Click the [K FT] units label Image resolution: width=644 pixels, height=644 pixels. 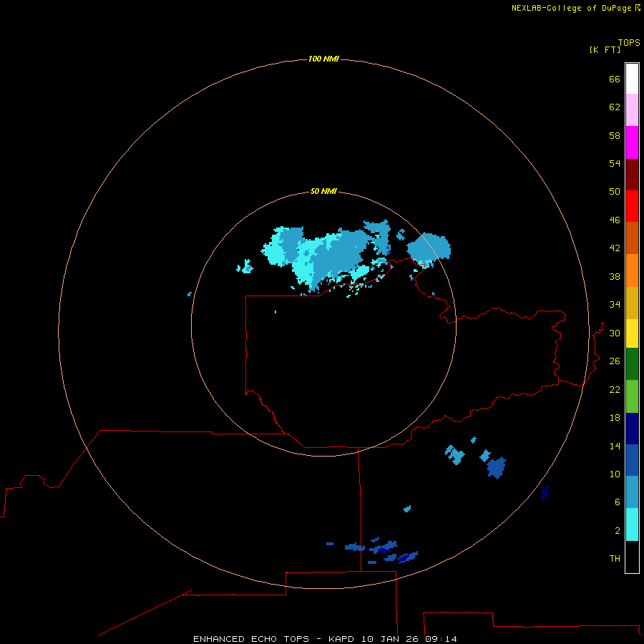click(x=605, y=49)
